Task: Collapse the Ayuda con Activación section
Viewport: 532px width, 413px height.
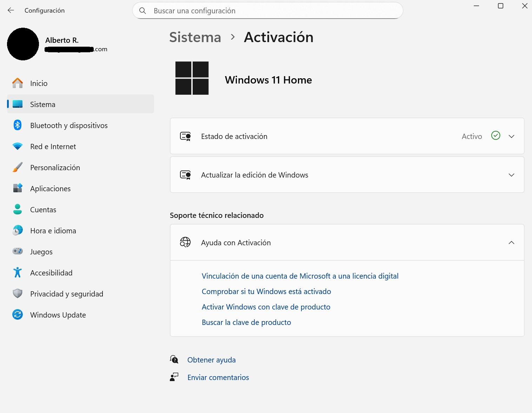Action: pyautogui.click(x=511, y=242)
